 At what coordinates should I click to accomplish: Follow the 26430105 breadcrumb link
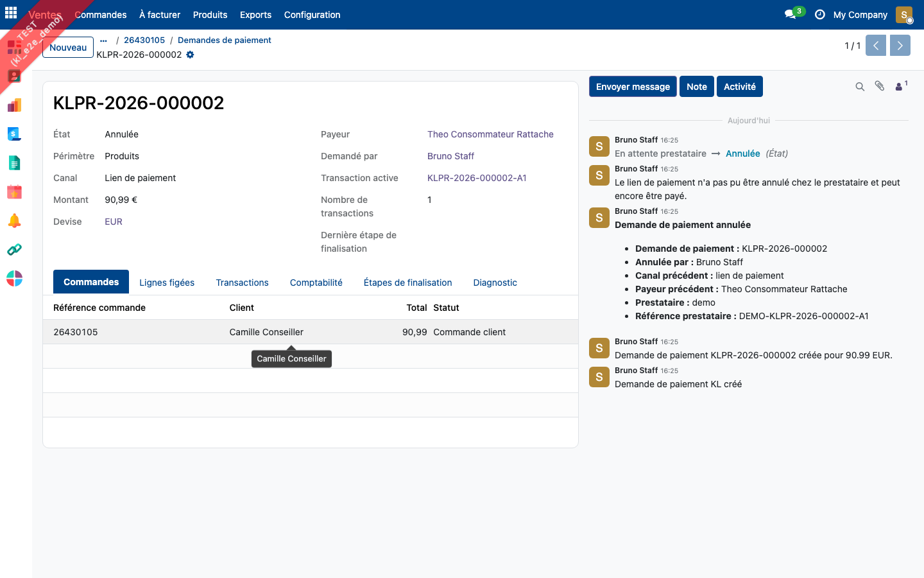[x=144, y=40]
